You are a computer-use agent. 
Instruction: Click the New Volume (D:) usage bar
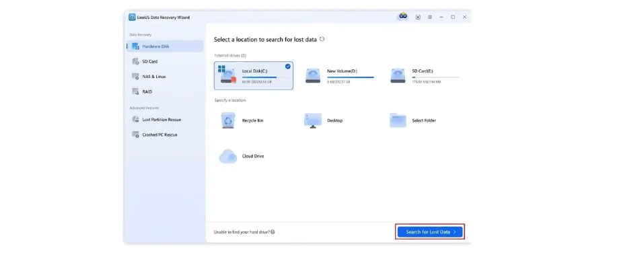tap(351, 77)
